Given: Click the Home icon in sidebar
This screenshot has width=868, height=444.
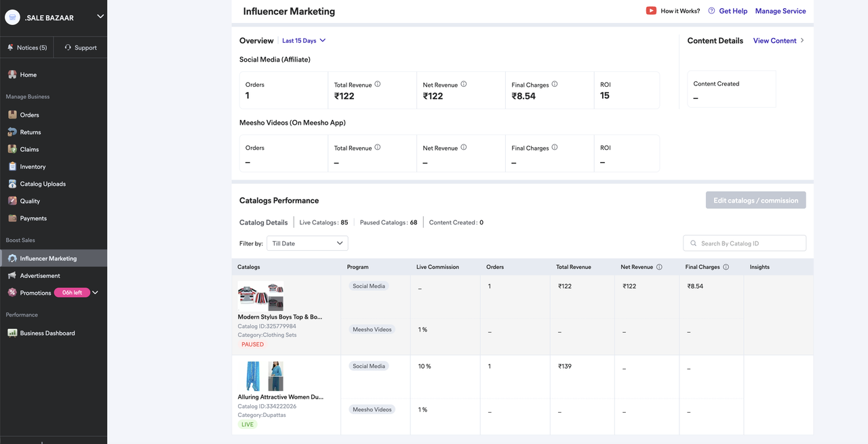Looking at the screenshot, I should pos(12,75).
